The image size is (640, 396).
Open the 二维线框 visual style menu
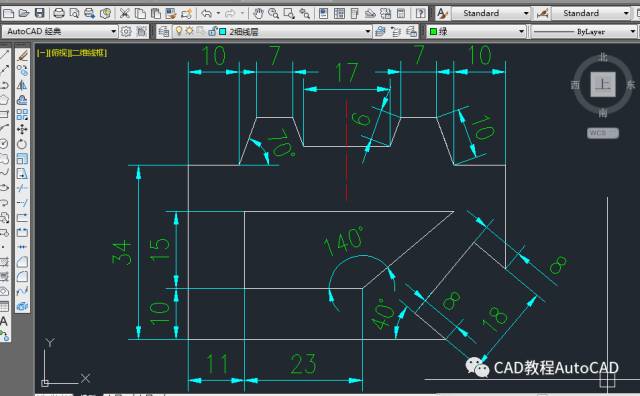click(x=88, y=53)
